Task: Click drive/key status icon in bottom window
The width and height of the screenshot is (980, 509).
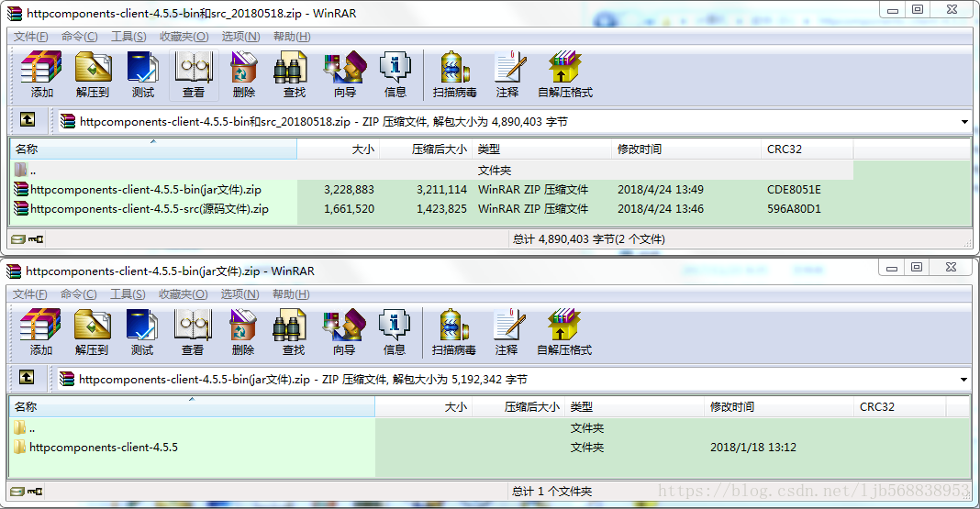Action: (x=27, y=492)
